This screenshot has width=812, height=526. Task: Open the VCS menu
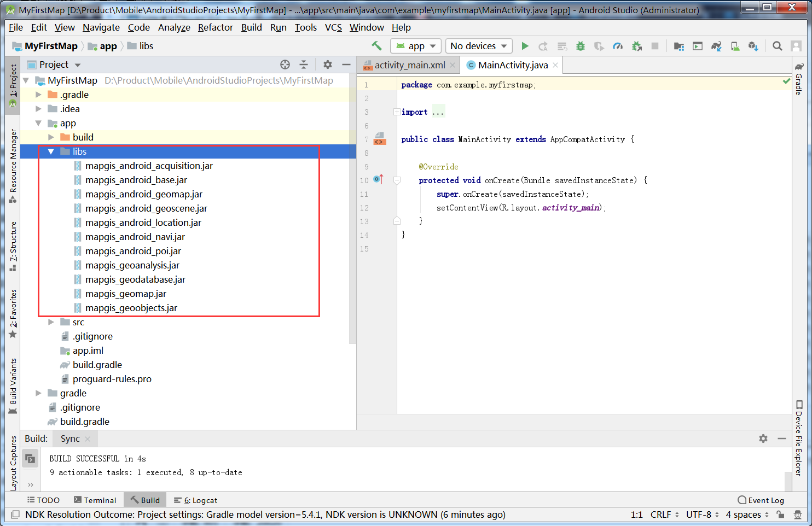pyautogui.click(x=333, y=27)
